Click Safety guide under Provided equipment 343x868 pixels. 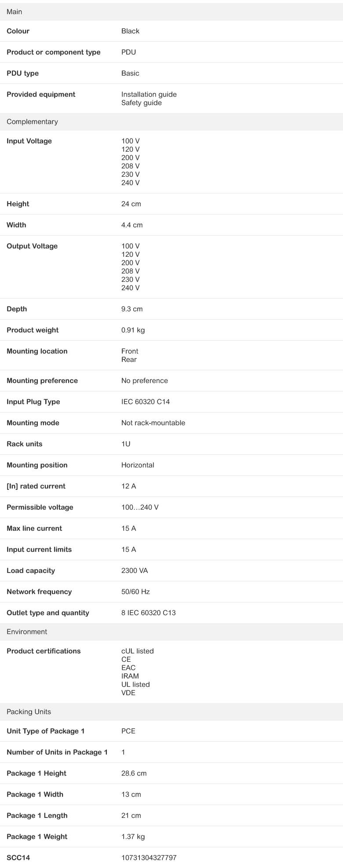[x=141, y=103]
